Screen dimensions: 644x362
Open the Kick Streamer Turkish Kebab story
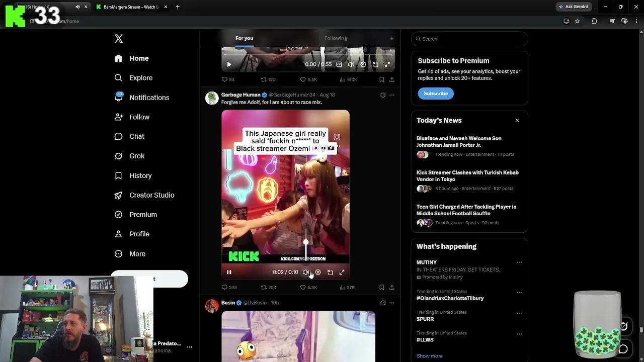point(469,180)
